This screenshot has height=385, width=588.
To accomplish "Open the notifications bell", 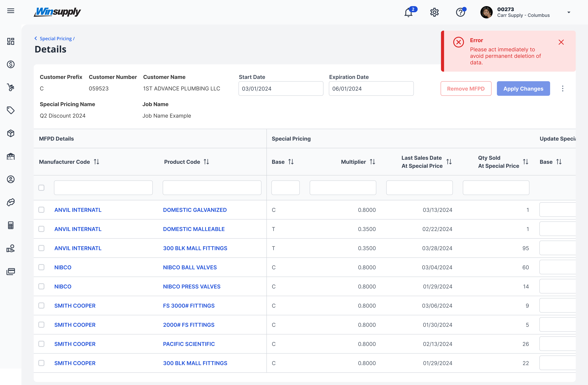I will (408, 12).
